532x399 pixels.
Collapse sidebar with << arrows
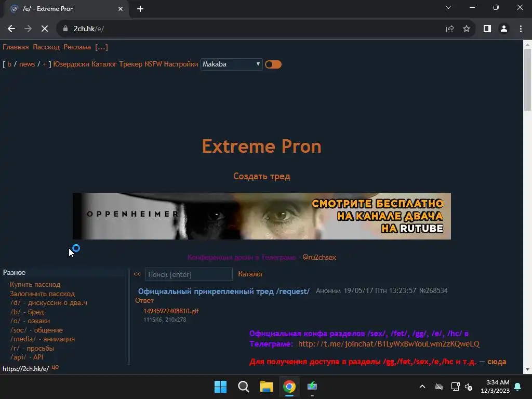coord(137,274)
